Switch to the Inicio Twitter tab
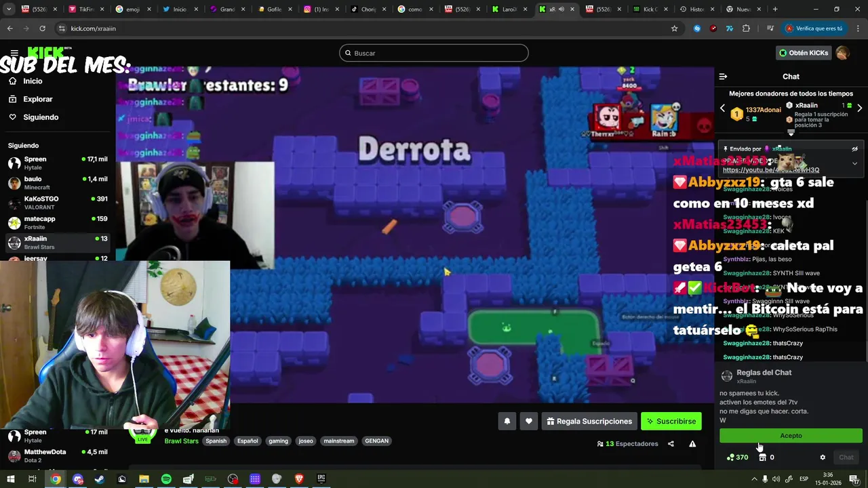Image resolution: width=868 pixels, height=488 pixels. click(x=179, y=9)
